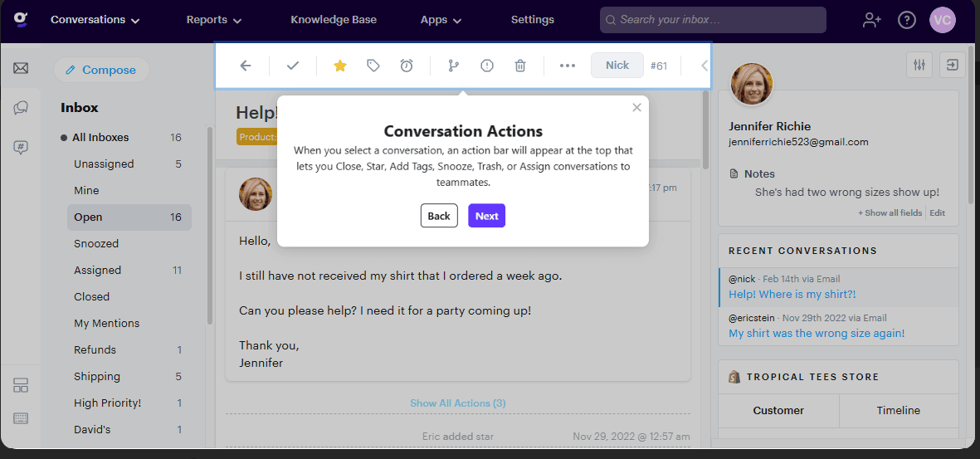Click the Back button in tooltip
The image size is (980, 459).
[439, 216]
